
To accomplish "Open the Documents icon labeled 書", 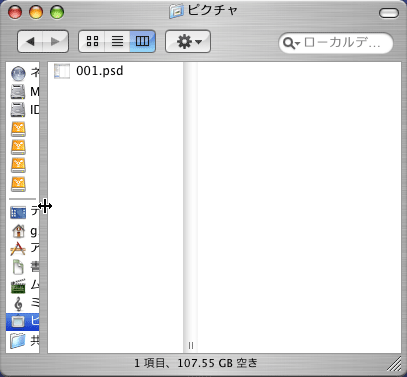I will click(18, 267).
